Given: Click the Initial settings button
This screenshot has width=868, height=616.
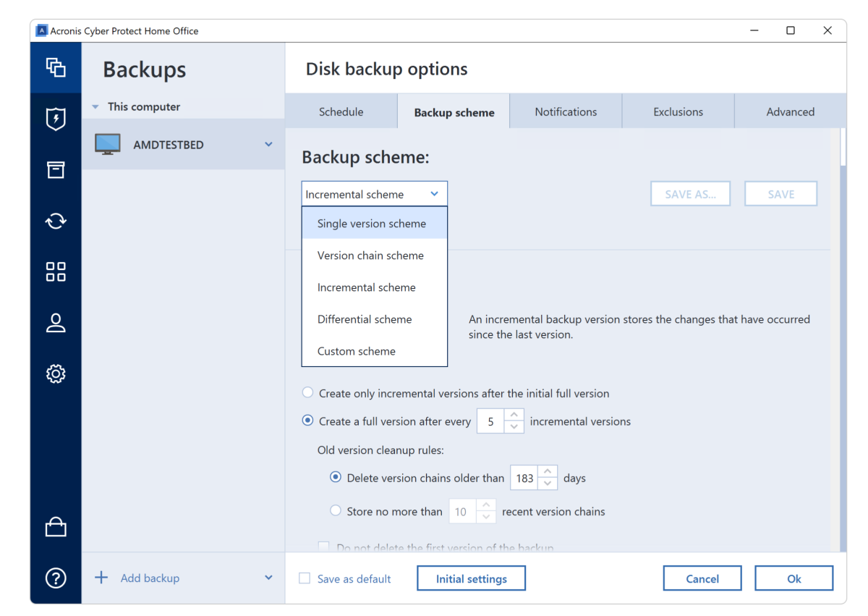Looking at the screenshot, I should (x=471, y=578).
